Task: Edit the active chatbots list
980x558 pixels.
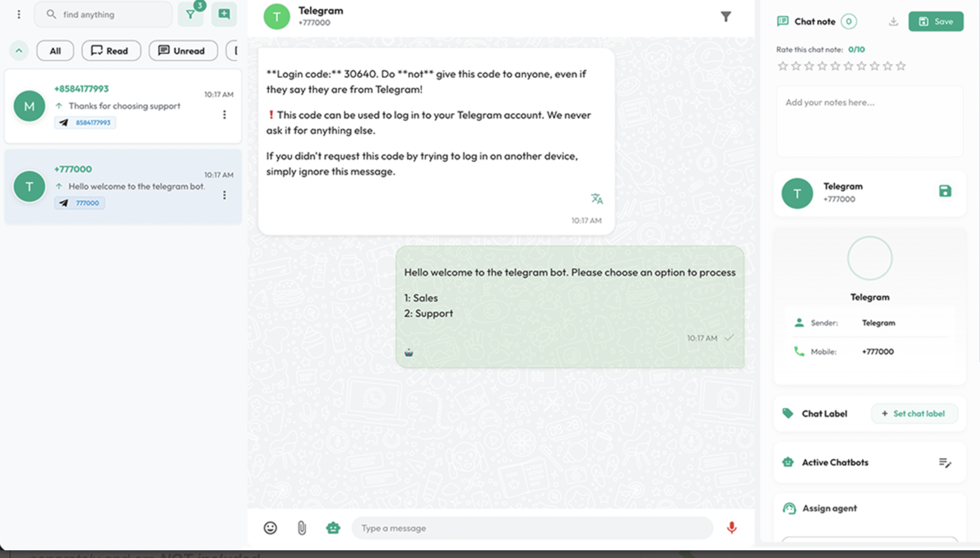Action: pos(945,463)
